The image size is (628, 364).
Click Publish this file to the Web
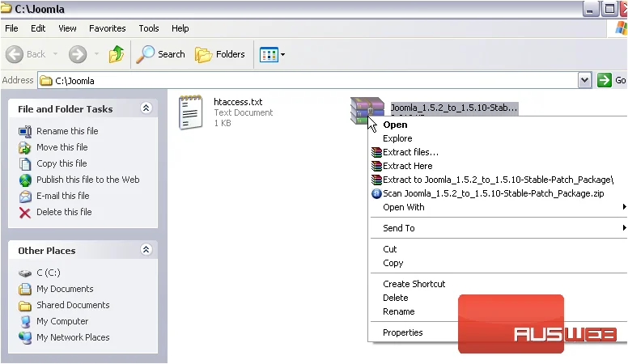pos(88,180)
